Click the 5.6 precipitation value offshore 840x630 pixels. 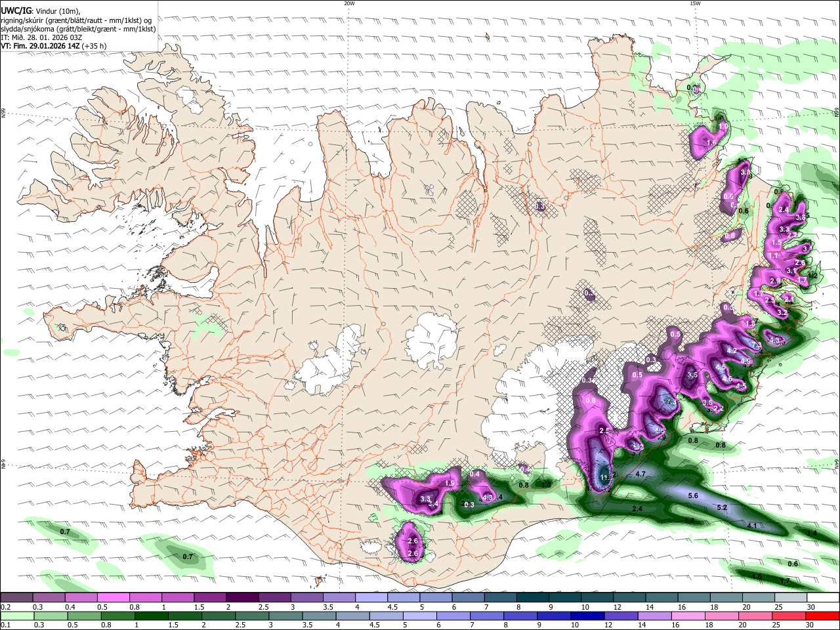tap(693, 496)
